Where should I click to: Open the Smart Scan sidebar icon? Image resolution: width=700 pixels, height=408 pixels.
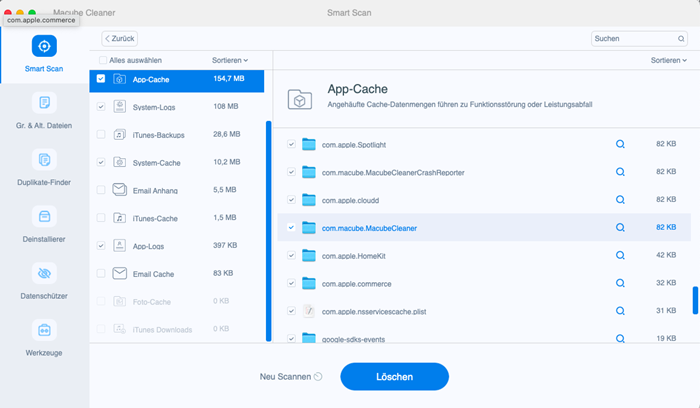pos(44,46)
